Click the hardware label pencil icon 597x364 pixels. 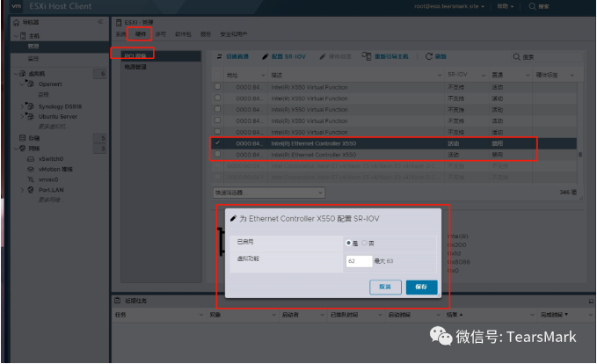(323, 56)
